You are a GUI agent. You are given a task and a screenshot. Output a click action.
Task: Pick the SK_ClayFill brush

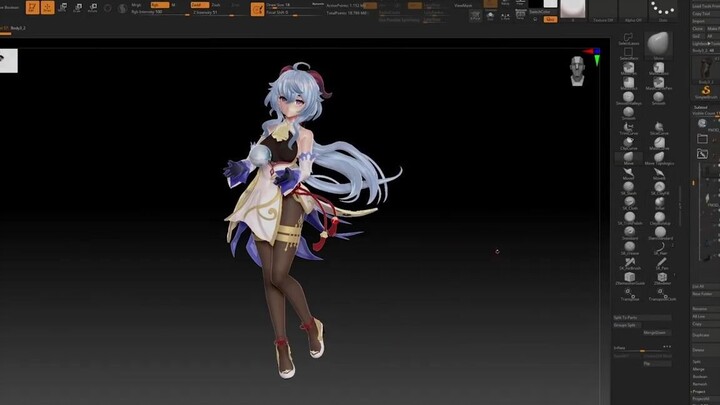click(659, 188)
